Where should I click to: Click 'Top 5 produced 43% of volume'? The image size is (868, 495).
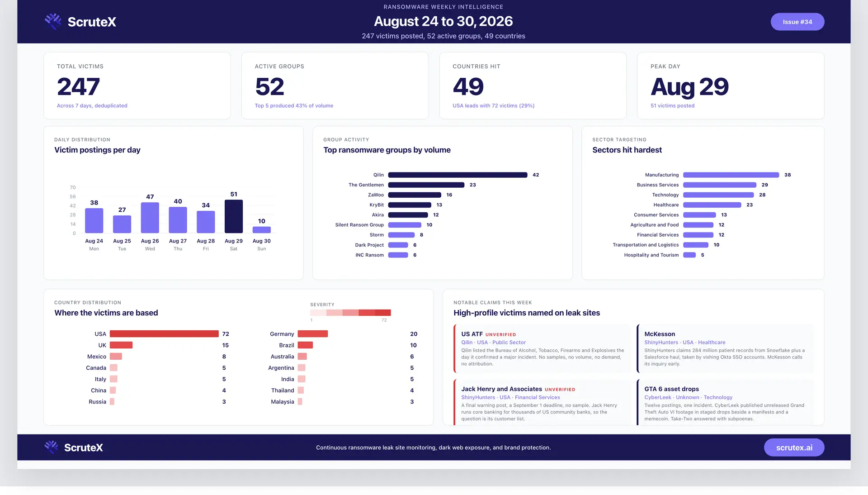coord(294,105)
